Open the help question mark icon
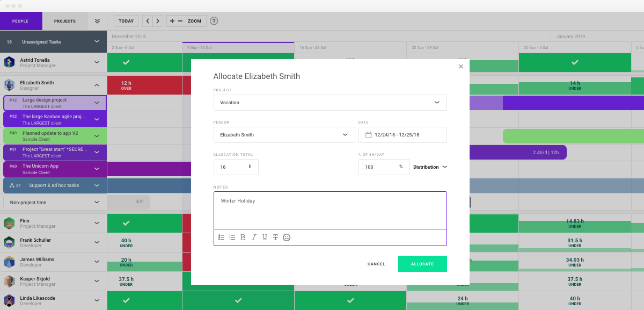This screenshot has height=310, width=644. (214, 21)
